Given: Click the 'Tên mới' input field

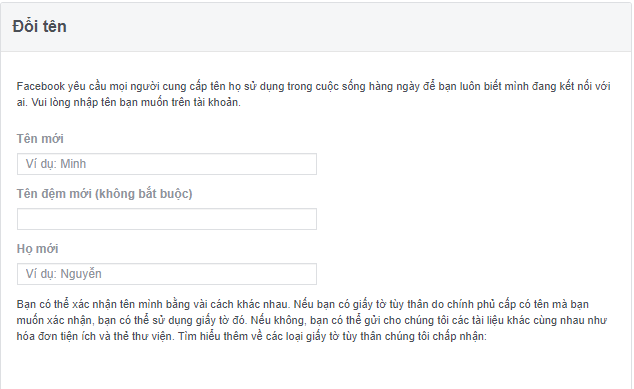Looking at the screenshot, I should (167, 164).
